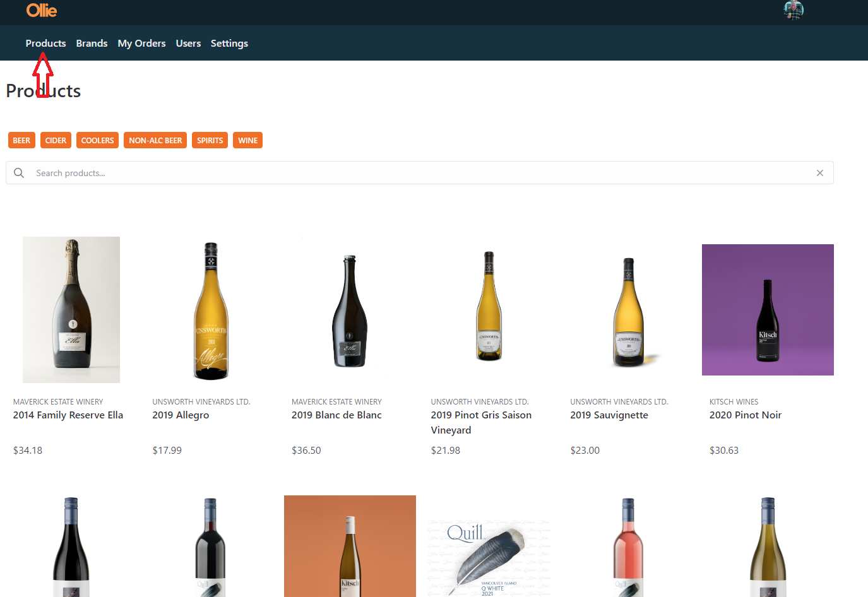Open the 2019 Allegro bottle image
This screenshot has height=597, width=868.
211,310
